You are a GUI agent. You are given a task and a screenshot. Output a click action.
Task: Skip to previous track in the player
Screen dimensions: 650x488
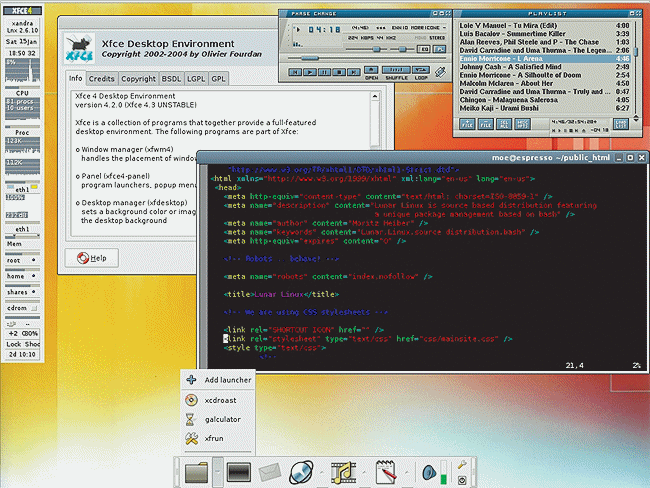[x=295, y=72]
